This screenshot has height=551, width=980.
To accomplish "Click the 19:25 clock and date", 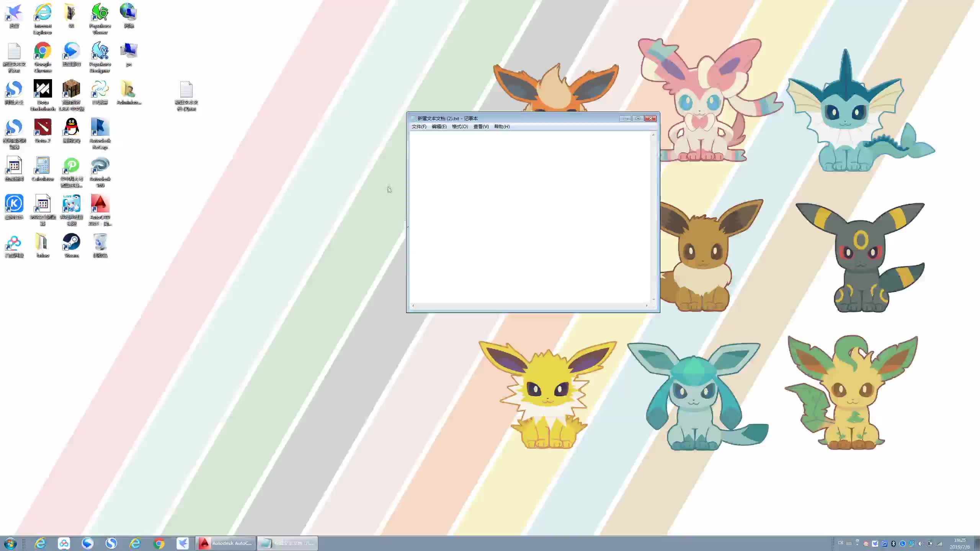I will 960,544.
